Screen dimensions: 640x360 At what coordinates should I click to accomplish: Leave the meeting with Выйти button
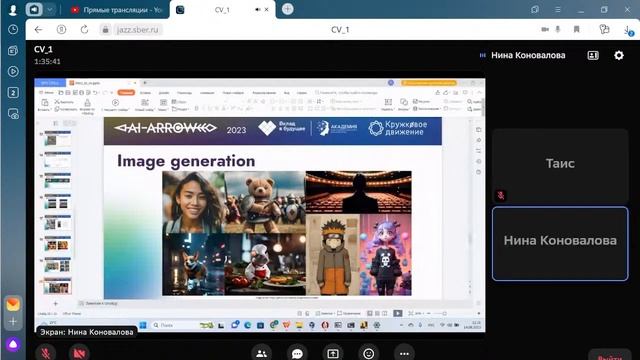(x=609, y=356)
